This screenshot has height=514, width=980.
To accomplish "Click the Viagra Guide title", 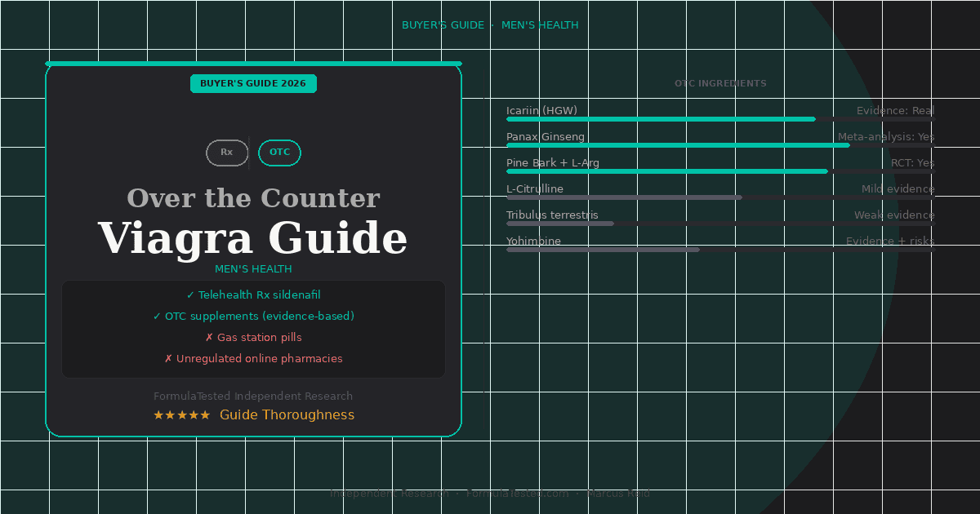I will tap(253, 238).
